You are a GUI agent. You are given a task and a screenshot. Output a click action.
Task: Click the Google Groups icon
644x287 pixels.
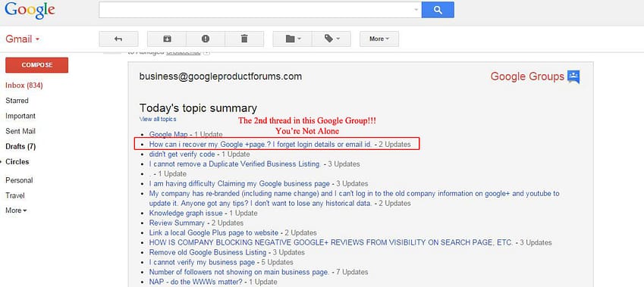click(x=573, y=76)
